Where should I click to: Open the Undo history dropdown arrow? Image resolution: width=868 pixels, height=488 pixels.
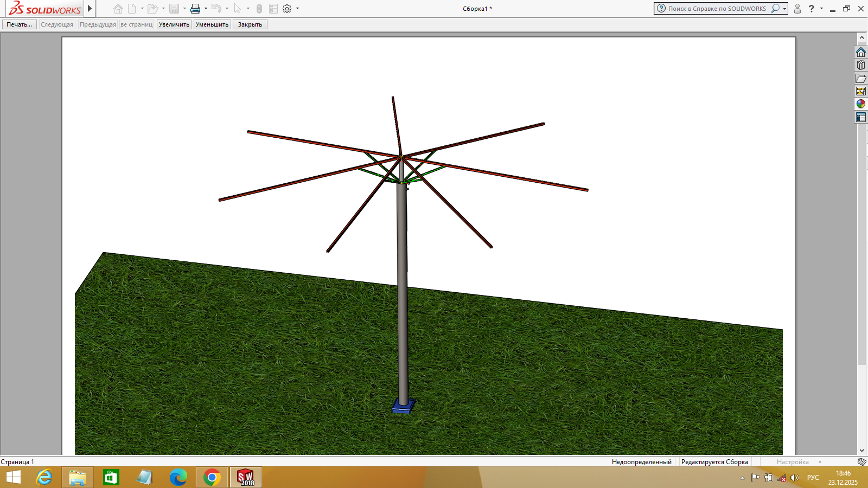pyautogui.click(x=227, y=9)
